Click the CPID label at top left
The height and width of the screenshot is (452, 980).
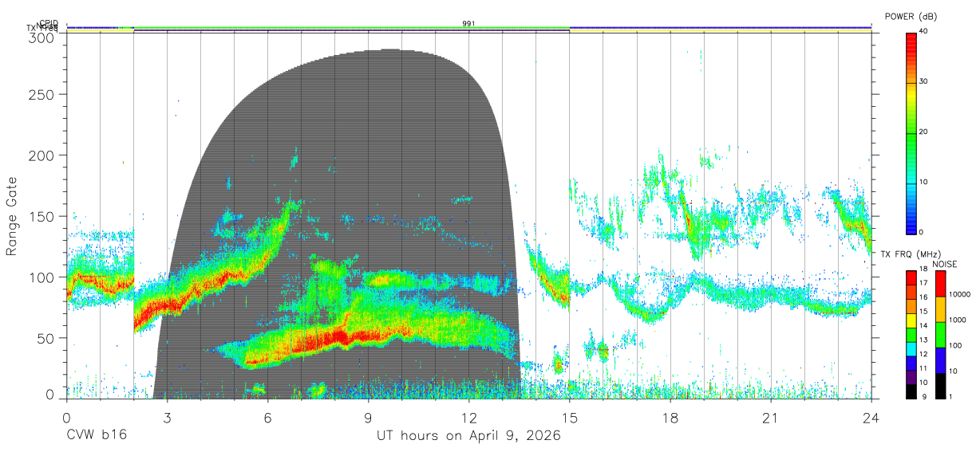click(x=48, y=24)
